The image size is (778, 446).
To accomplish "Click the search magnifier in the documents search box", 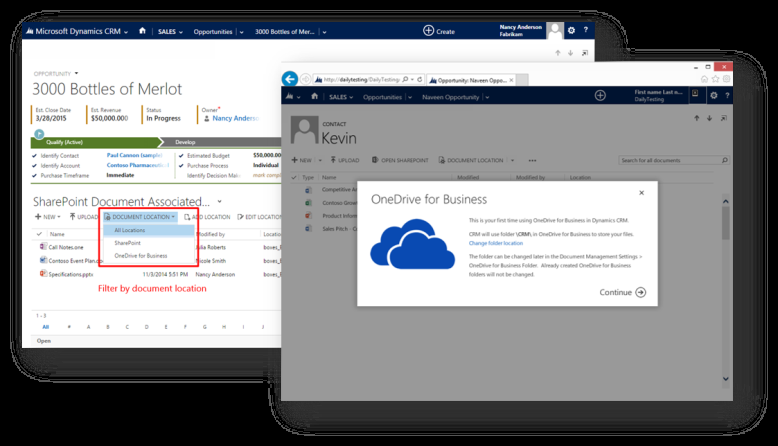I will (x=724, y=160).
